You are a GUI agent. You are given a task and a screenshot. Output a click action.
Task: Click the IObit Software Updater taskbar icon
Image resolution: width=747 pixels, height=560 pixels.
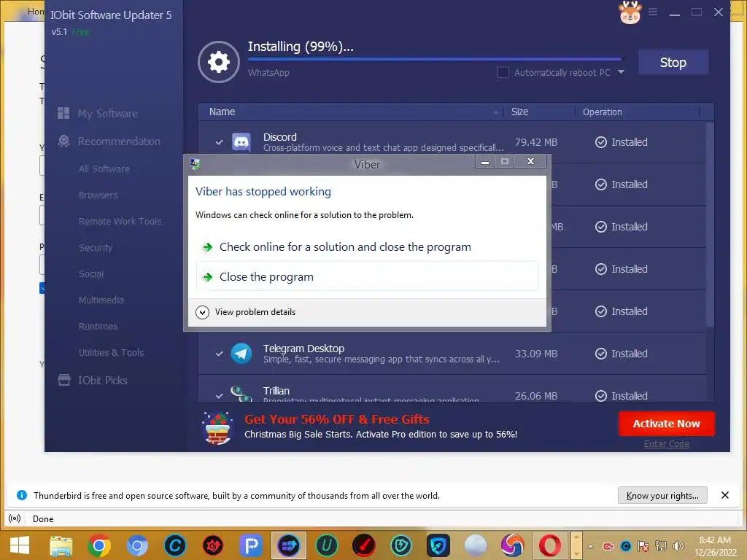coord(289,545)
